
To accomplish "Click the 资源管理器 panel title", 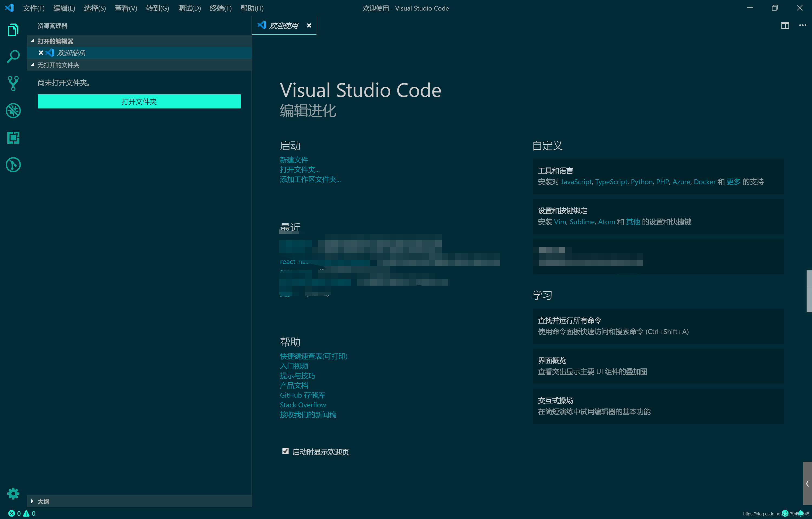I will click(52, 26).
